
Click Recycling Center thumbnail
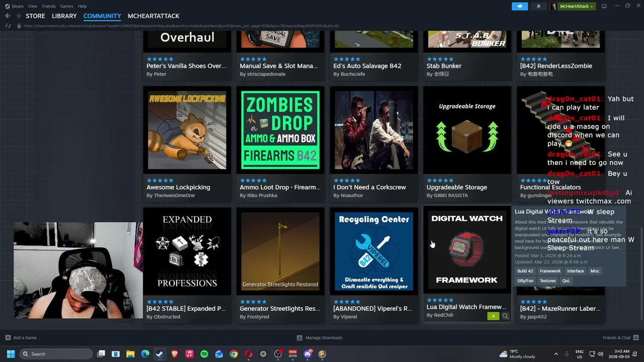click(374, 251)
